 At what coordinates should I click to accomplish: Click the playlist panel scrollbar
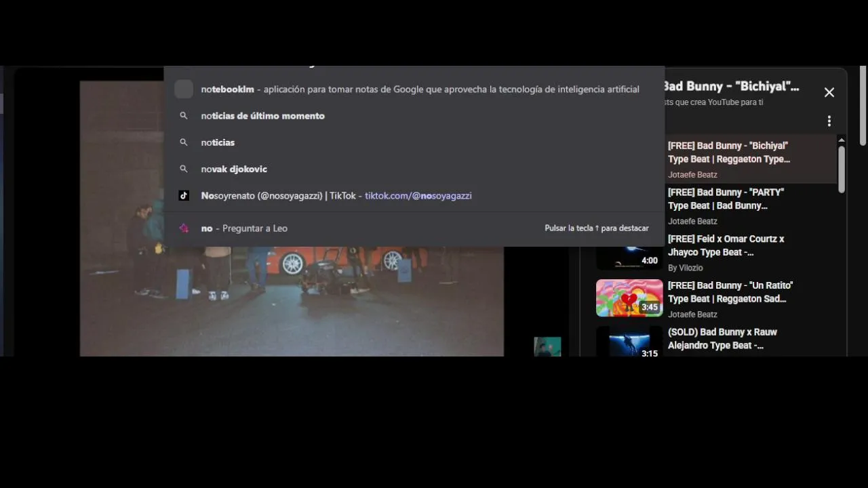842,169
